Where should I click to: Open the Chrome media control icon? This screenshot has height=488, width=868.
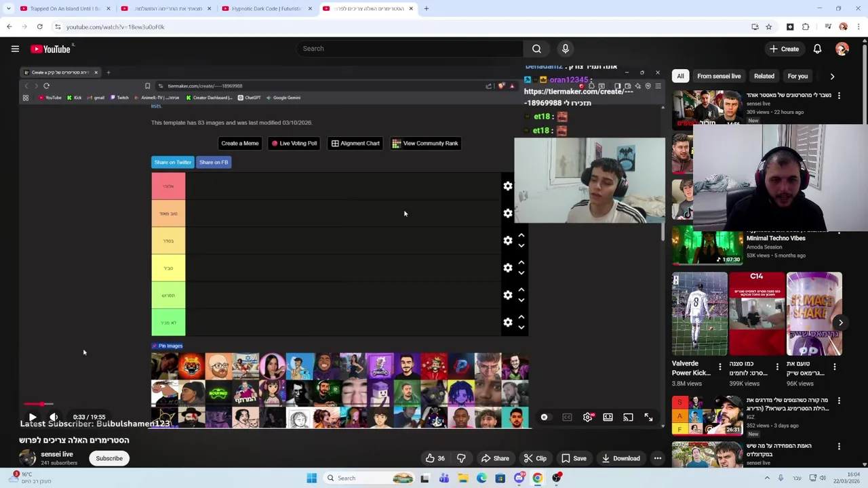[x=827, y=27]
